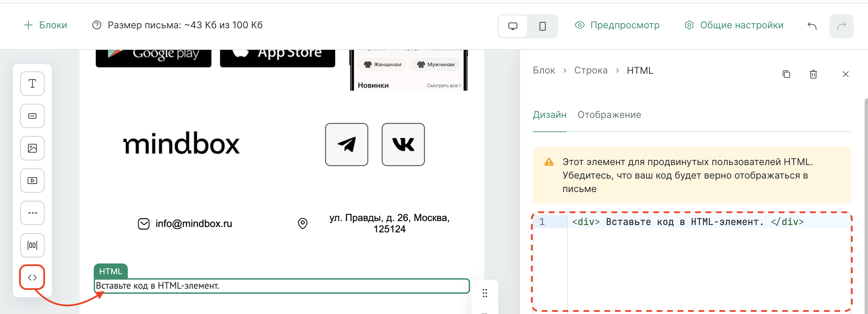Close the HTML settings panel
This screenshot has height=314, width=868.
(x=846, y=74)
